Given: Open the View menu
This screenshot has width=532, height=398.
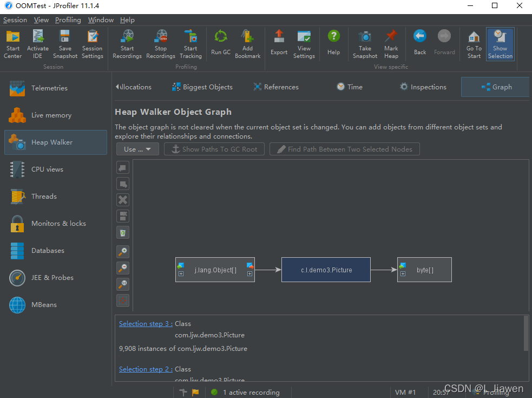Looking at the screenshot, I should tap(41, 20).
